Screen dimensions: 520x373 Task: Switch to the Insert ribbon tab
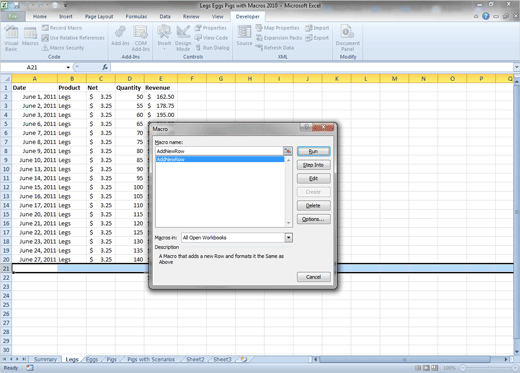click(66, 17)
